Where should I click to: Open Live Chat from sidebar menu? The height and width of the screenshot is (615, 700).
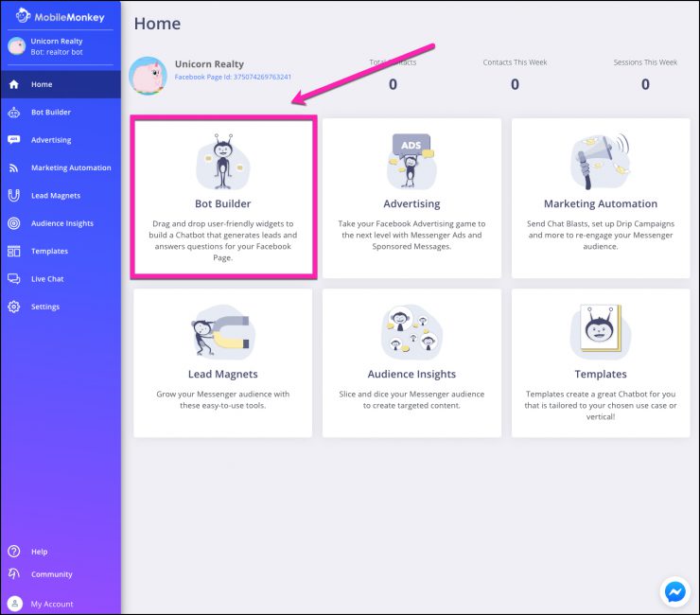pyautogui.click(x=61, y=279)
